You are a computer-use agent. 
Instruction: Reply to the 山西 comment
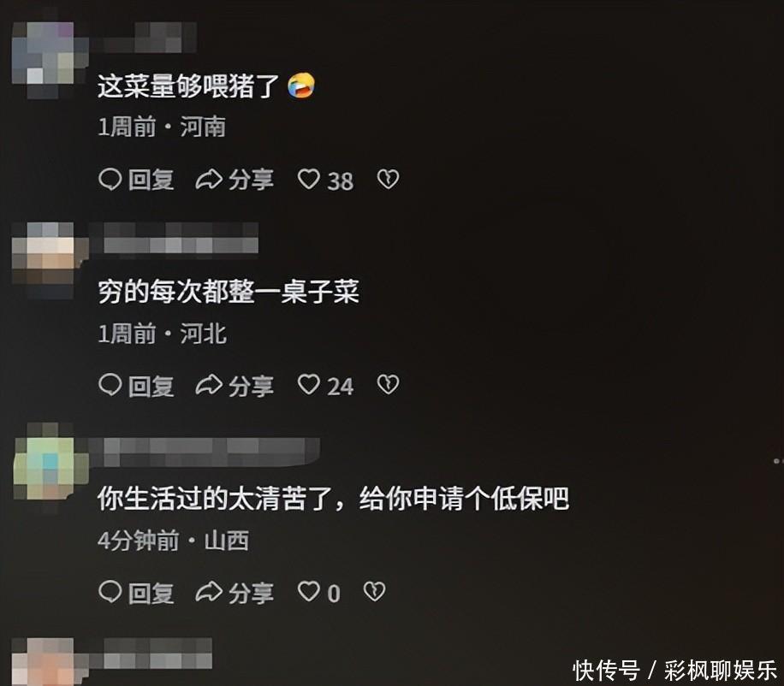point(136,593)
